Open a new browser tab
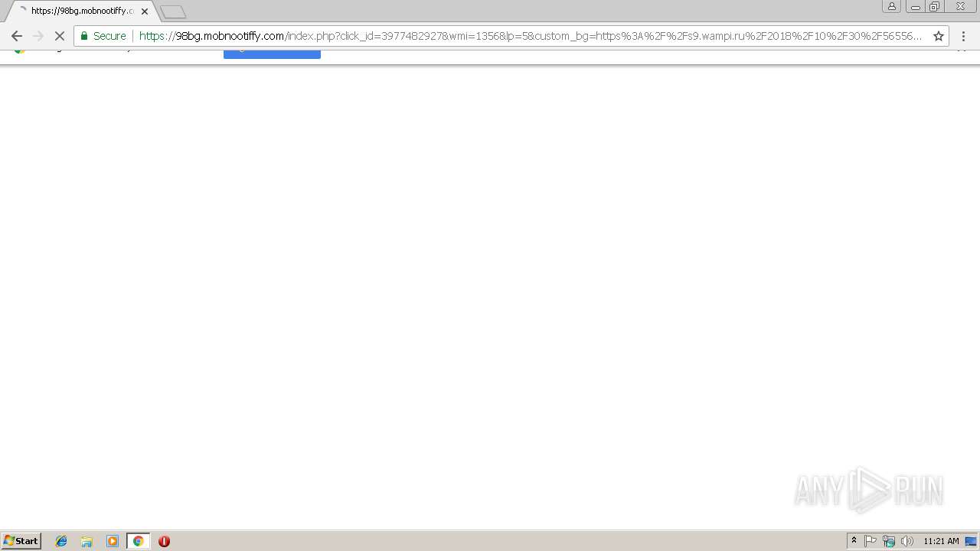Viewport: 980px width, 551px height. pos(173,11)
